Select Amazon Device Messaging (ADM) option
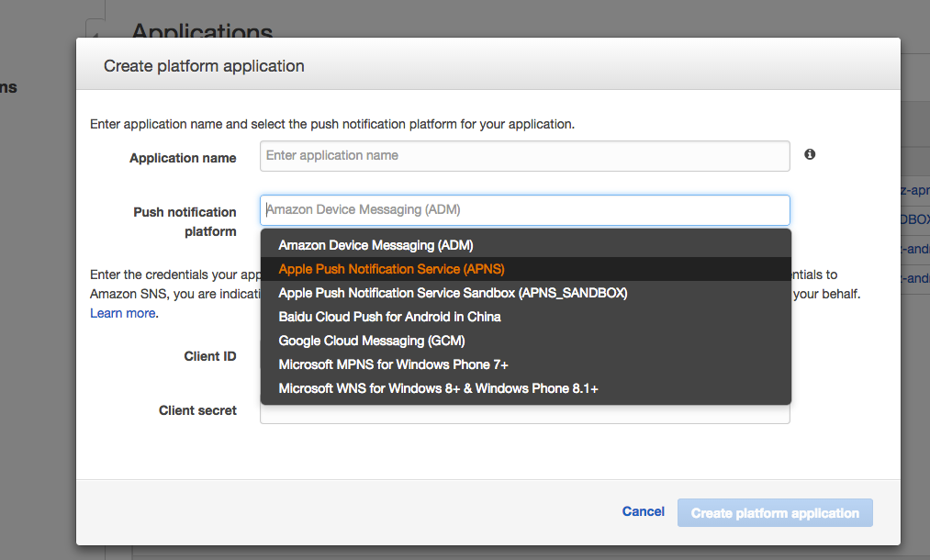 [x=375, y=245]
